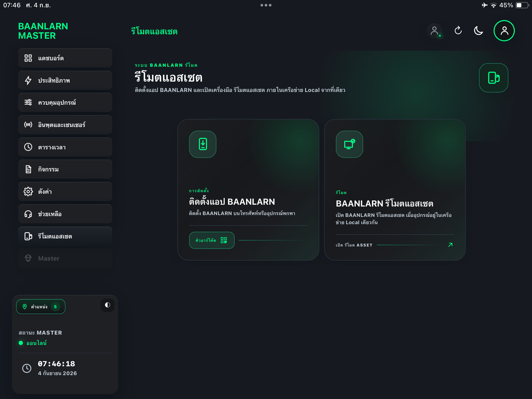Click the battery indicator in the status bar

[522, 5]
